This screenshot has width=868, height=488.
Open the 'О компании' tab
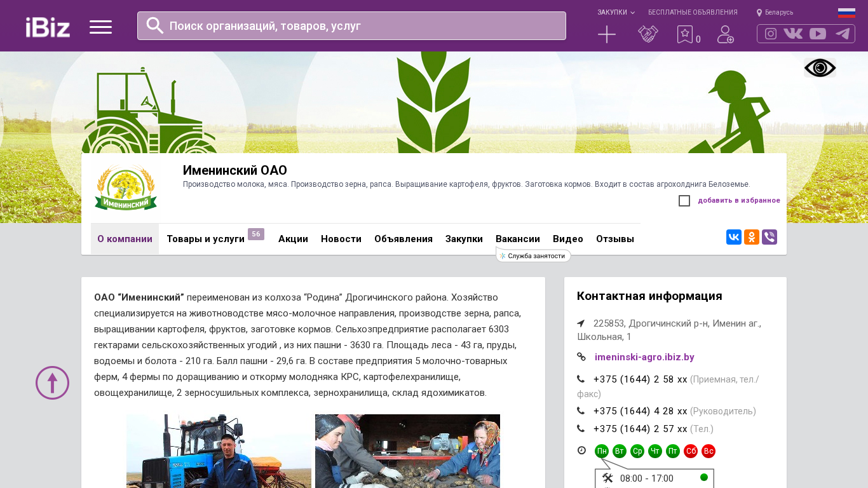(125, 239)
